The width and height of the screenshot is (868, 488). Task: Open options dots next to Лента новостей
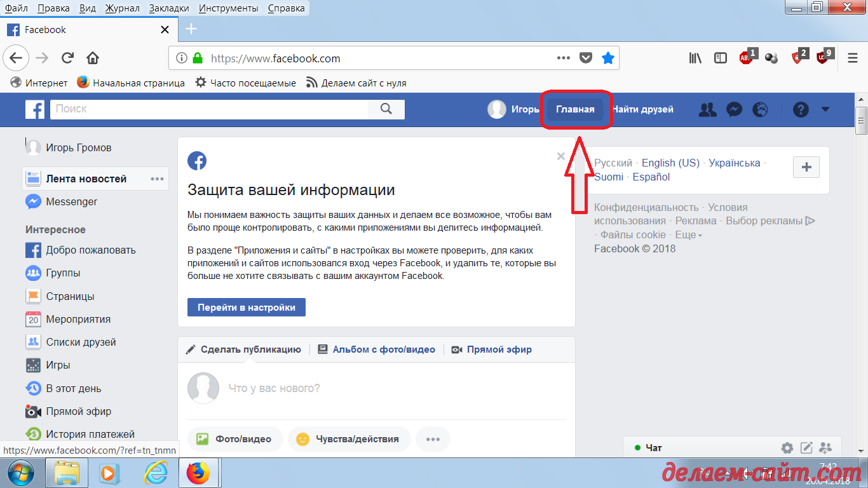(158, 179)
